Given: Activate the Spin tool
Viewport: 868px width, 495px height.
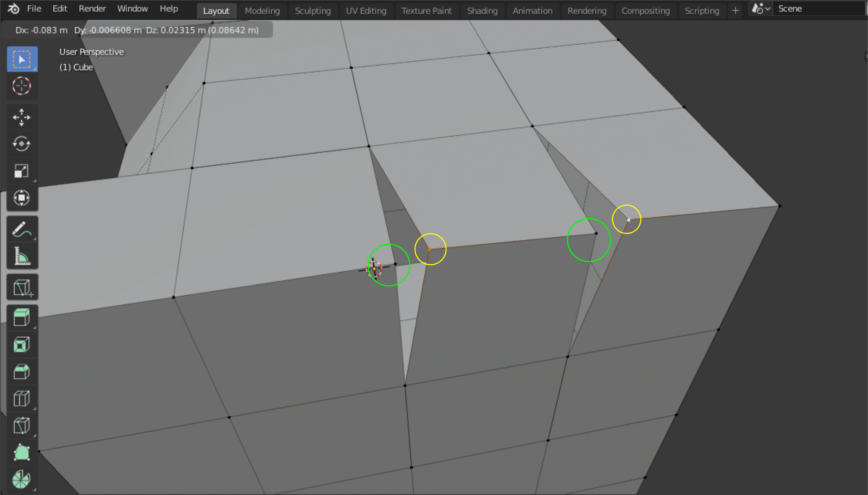Looking at the screenshot, I should tap(22, 479).
